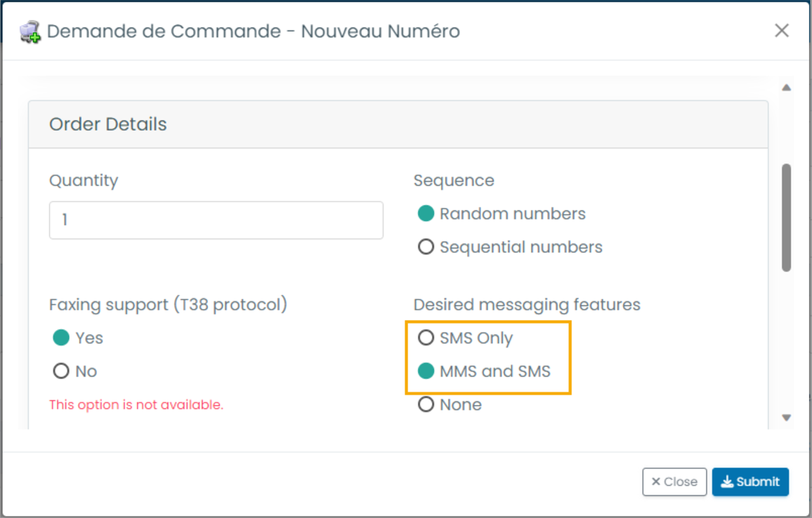Viewport: 812px width, 518px height.
Task: Close the dialog with the X icon
Action: [x=781, y=31]
